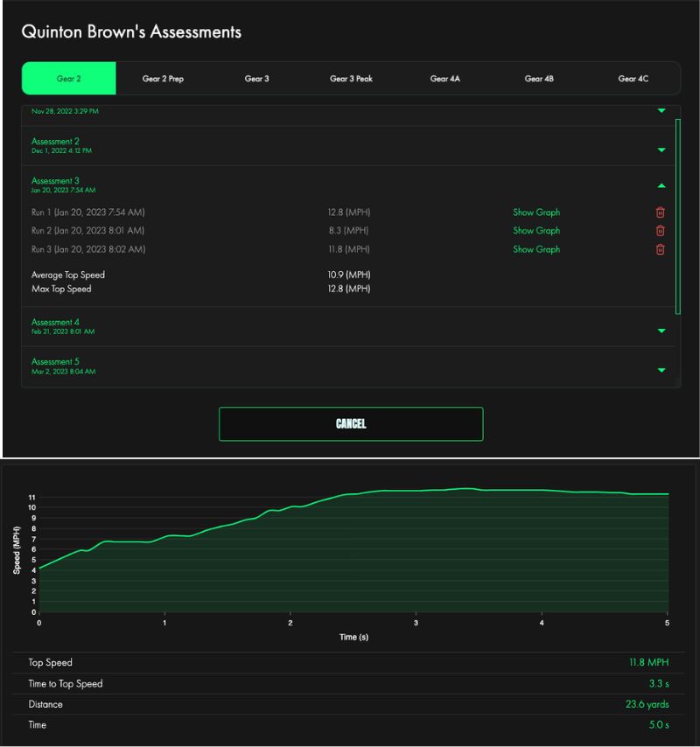Delete Run 1 with its trash icon
700x747 pixels.
(x=661, y=212)
